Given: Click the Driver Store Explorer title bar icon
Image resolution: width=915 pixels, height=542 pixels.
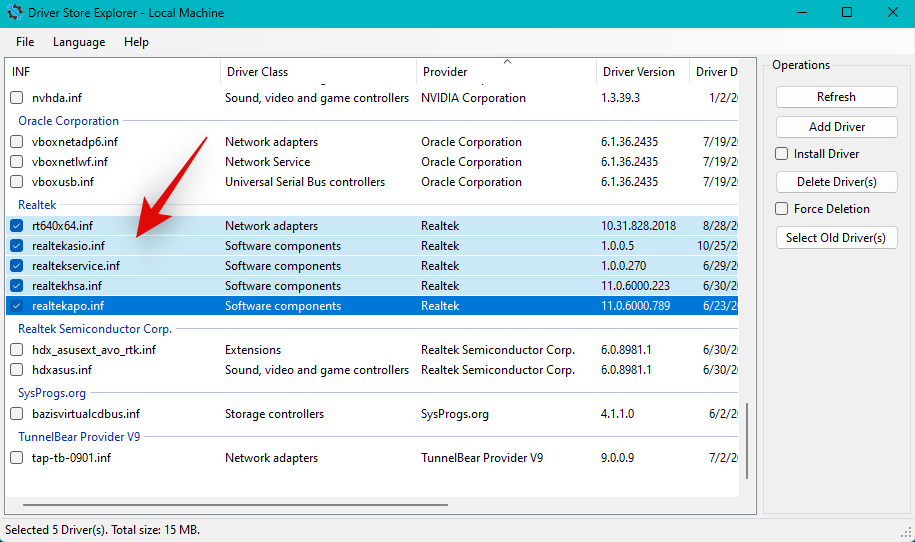Looking at the screenshot, I should pos(16,13).
